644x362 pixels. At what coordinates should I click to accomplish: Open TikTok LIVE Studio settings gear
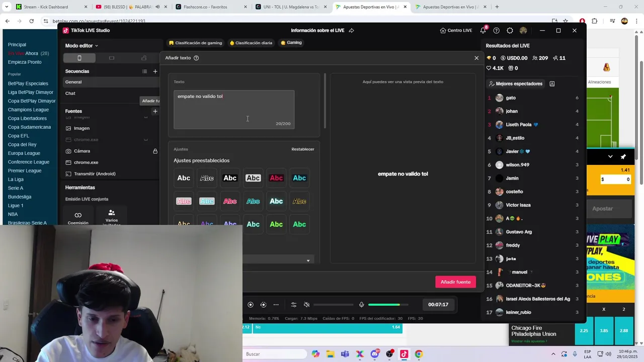tap(510, 31)
